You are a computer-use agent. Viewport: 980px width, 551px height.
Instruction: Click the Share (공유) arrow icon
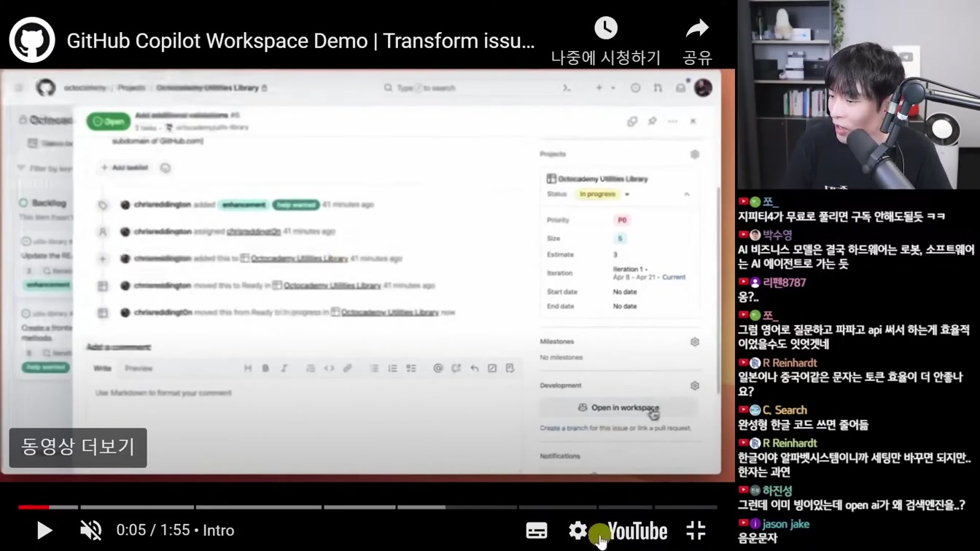pos(697,28)
